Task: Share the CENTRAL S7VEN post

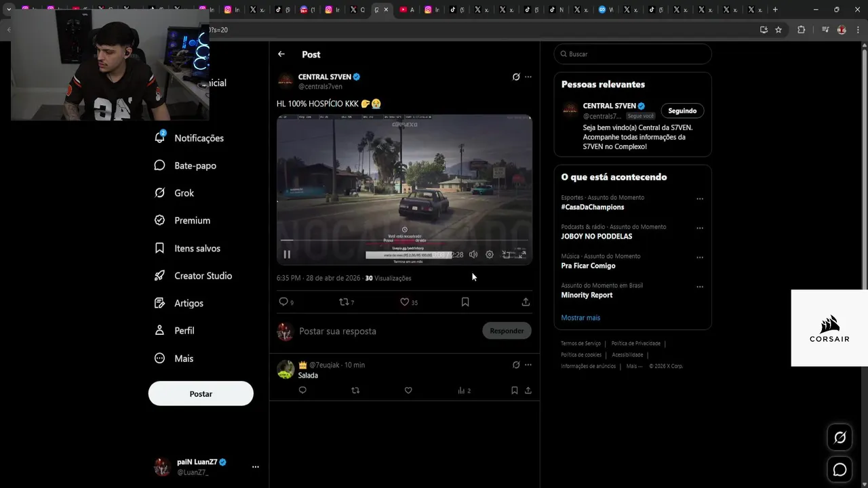Action: click(526, 302)
